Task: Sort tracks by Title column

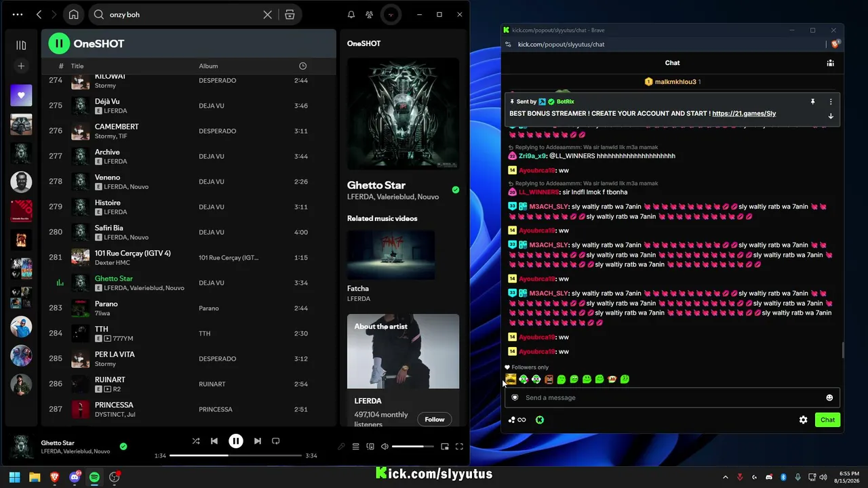Action: tap(77, 66)
